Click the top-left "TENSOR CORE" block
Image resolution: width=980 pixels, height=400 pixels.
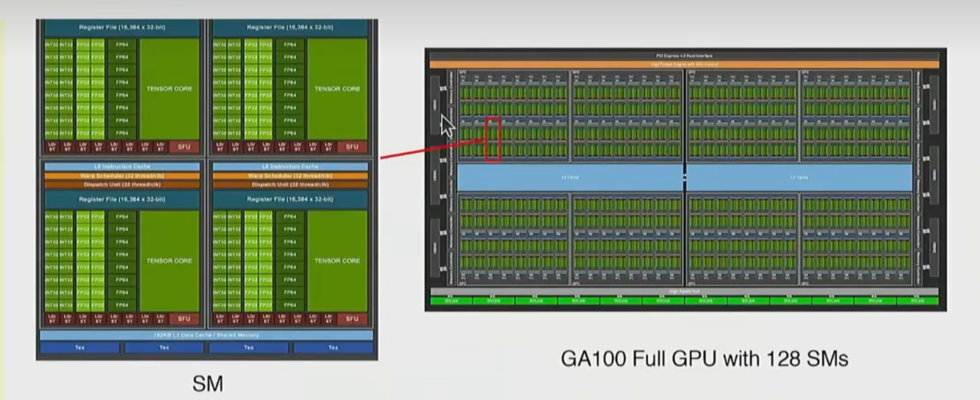[169, 89]
